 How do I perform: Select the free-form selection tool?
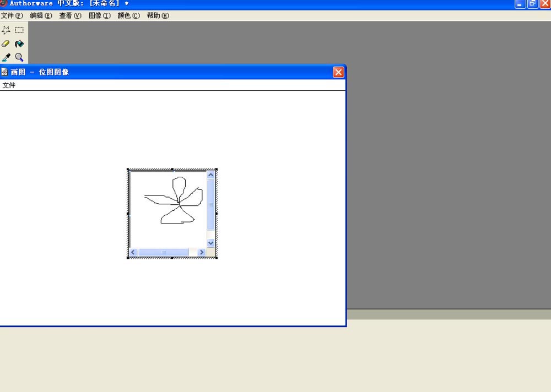(x=6, y=30)
